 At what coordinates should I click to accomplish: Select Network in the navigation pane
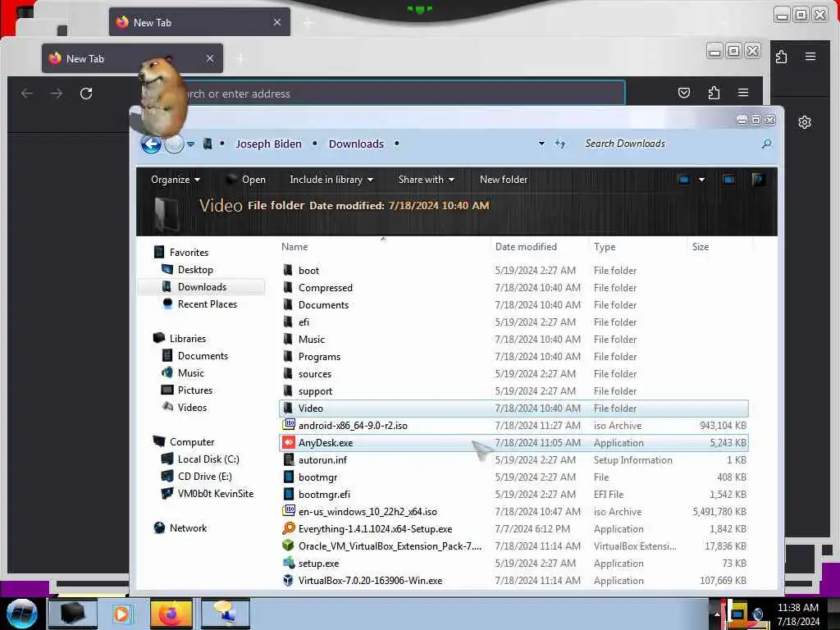tap(188, 528)
